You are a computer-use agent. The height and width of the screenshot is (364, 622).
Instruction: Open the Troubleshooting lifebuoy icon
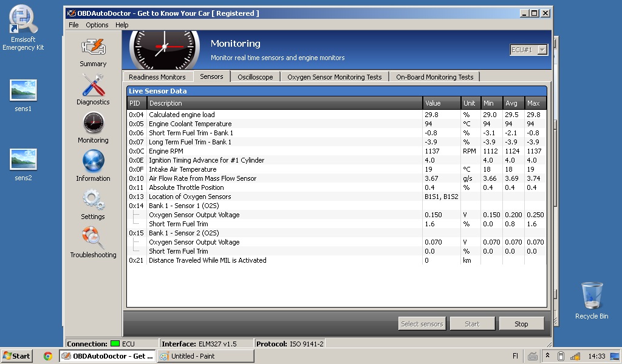[93, 237]
